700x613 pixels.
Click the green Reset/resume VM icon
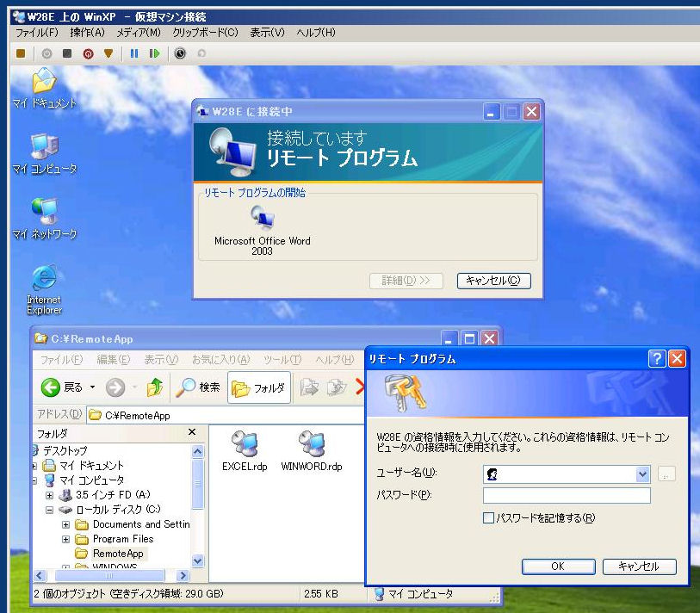click(x=154, y=53)
